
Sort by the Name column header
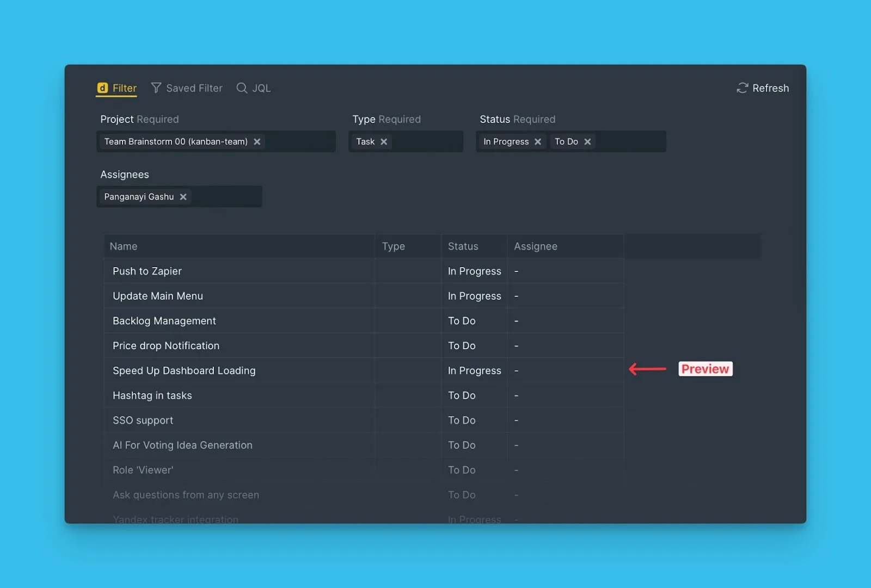pos(124,246)
